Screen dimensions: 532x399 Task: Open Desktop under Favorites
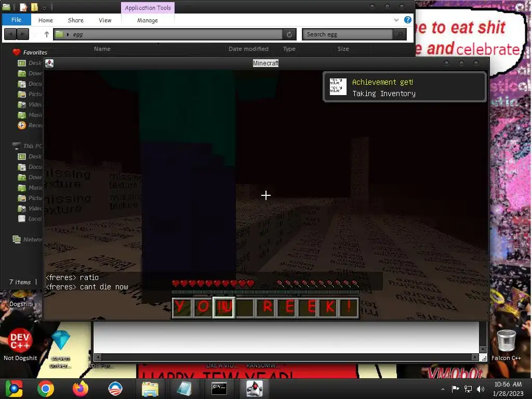[30, 63]
